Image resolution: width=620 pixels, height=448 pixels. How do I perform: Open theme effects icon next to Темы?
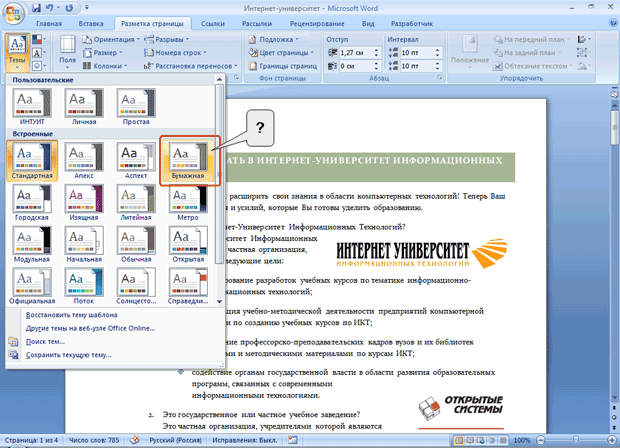pyautogui.click(x=39, y=66)
